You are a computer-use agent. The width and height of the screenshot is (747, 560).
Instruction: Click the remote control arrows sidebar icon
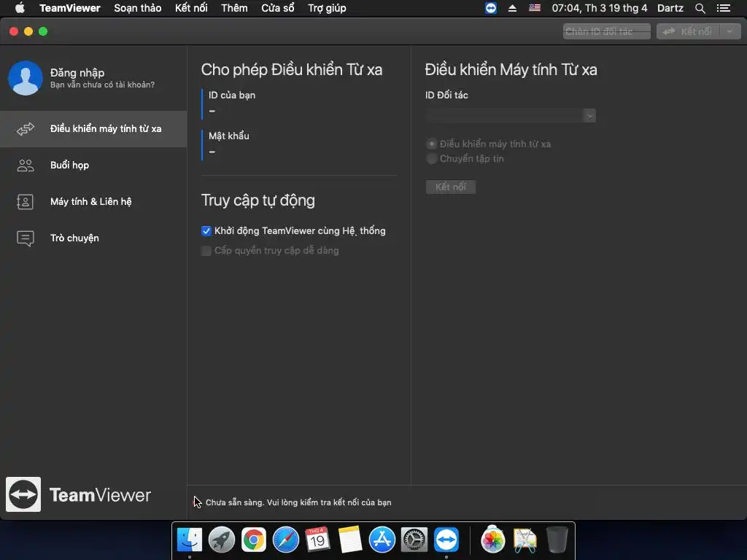click(x=26, y=128)
